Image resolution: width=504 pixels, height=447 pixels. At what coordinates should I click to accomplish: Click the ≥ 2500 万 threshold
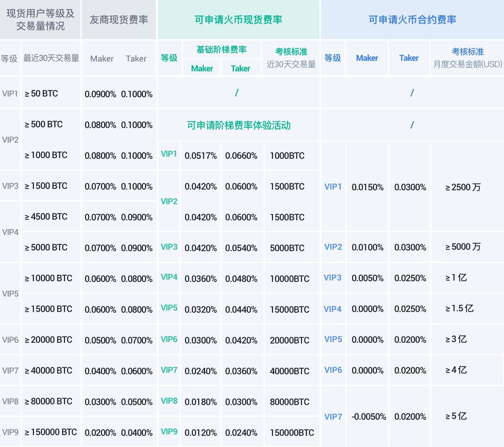coord(463,187)
